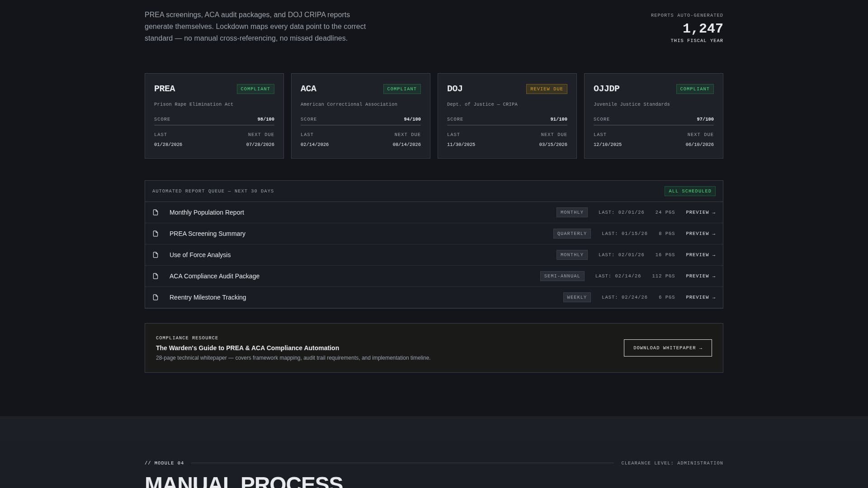The height and width of the screenshot is (488, 868).
Task: Click the OJJDP card's COMPLIANT badge
Action: [695, 89]
